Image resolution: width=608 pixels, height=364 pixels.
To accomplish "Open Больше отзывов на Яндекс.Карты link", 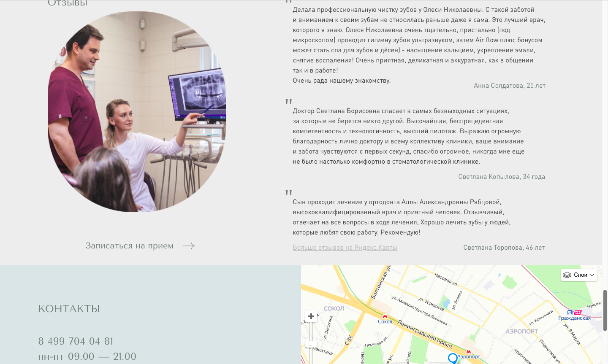I will coord(345,248).
